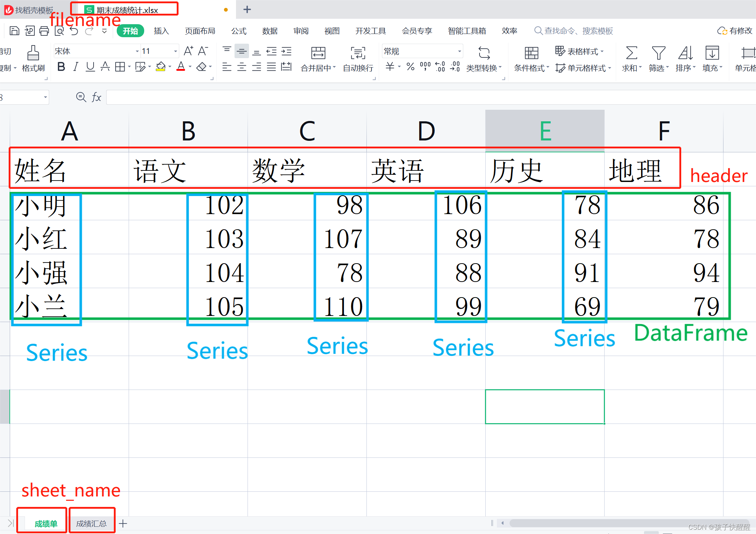Image resolution: width=756 pixels, height=534 pixels.
Task: Click the Sort (排序) icon
Action: 685,53
